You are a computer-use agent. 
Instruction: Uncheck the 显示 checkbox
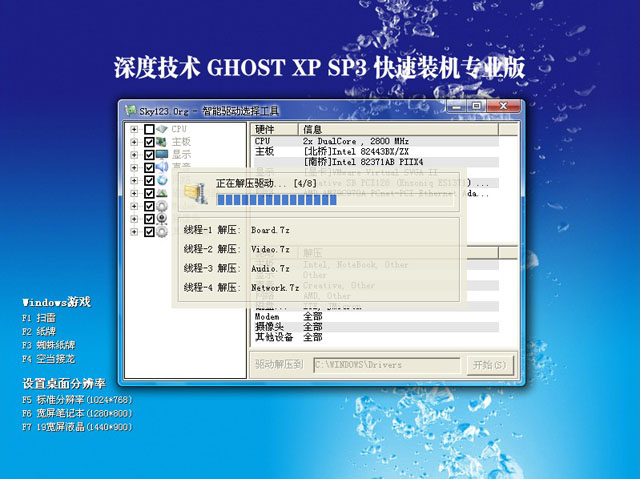tap(149, 155)
